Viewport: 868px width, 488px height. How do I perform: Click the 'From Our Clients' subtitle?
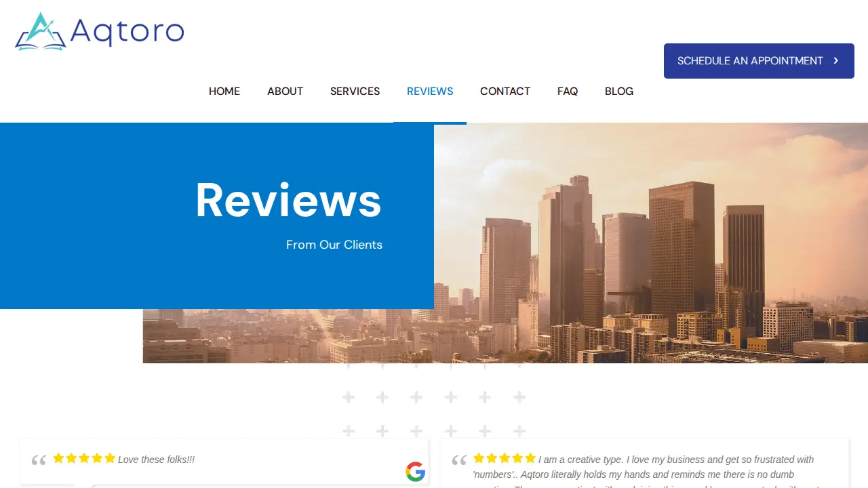pos(334,245)
